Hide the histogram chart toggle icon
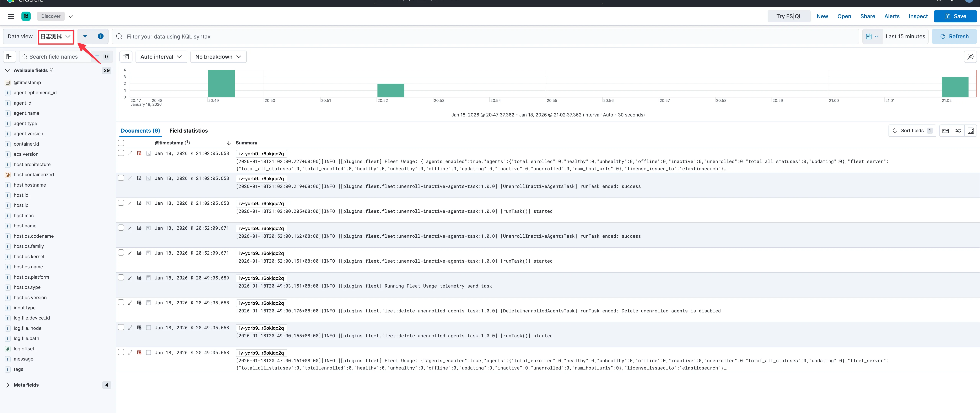 (126, 57)
